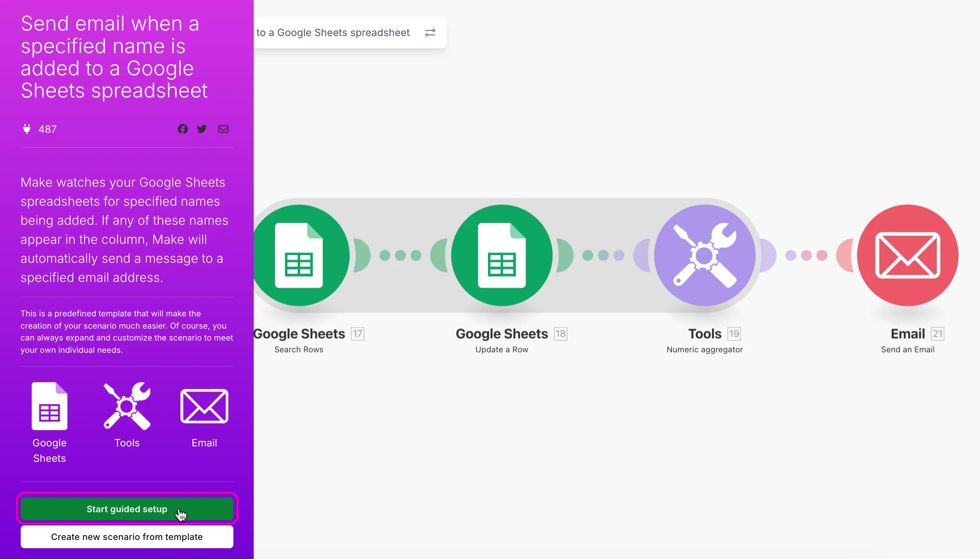This screenshot has width=980, height=559.
Task: Click the Email app icon in sidebar
Action: pyautogui.click(x=204, y=406)
